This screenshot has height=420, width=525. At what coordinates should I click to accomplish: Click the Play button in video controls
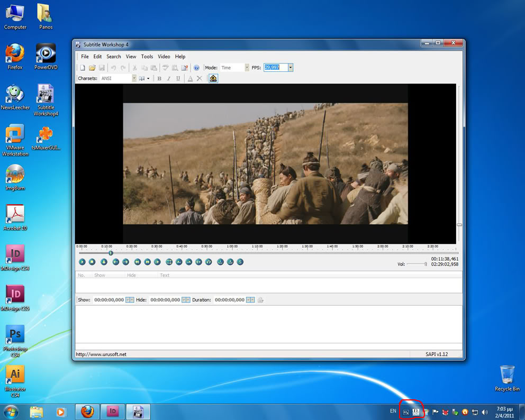[82, 262]
